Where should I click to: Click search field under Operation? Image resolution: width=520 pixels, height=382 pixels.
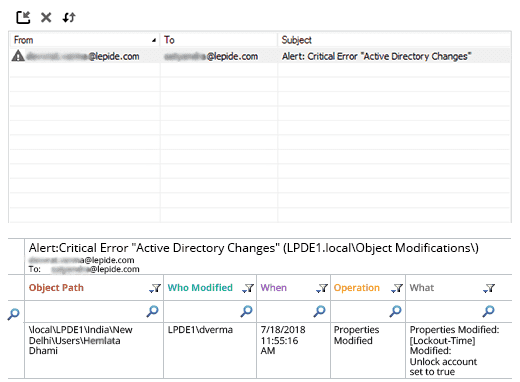tap(368, 311)
